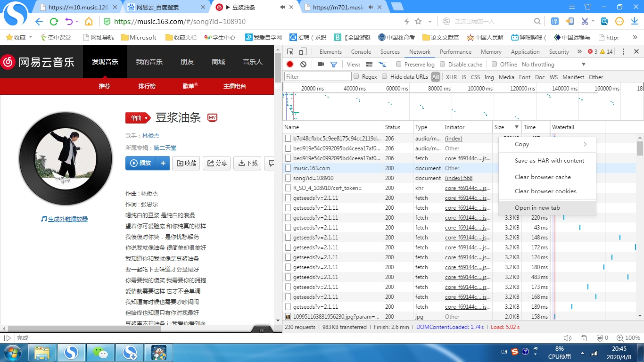The height and width of the screenshot is (362, 644).
Task: Toggle the network filter funnel icon
Action: 334,65
